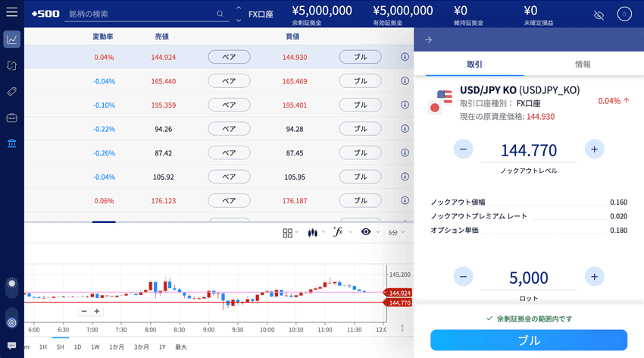The height and width of the screenshot is (358, 644).
Task: Switch to the 情報 tab
Action: click(583, 64)
